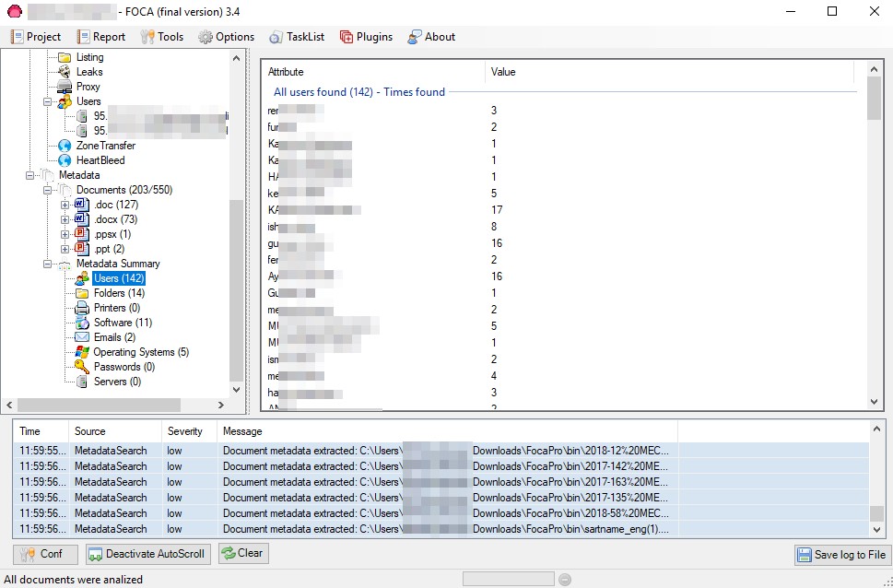
Task: Click the PowerPoint icon next to .ppt (2)
Action: pyautogui.click(x=82, y=249)
